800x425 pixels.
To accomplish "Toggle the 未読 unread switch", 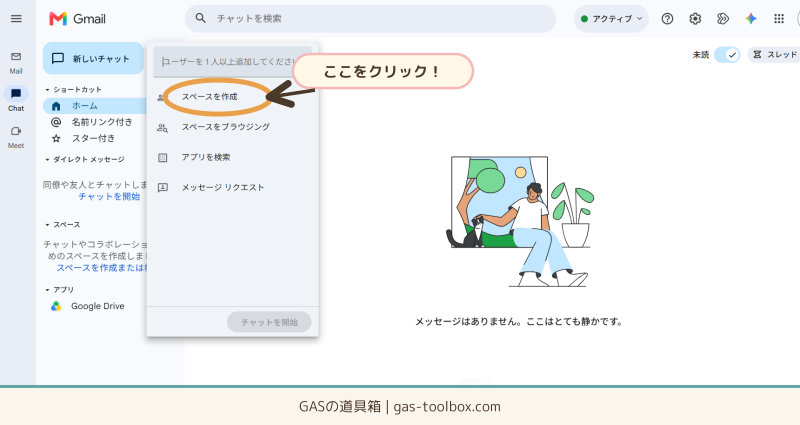I will coord(727,55).
